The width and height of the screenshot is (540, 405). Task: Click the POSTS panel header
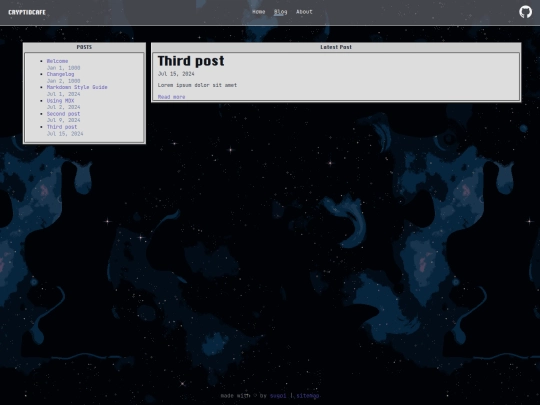tap(84, 47)
